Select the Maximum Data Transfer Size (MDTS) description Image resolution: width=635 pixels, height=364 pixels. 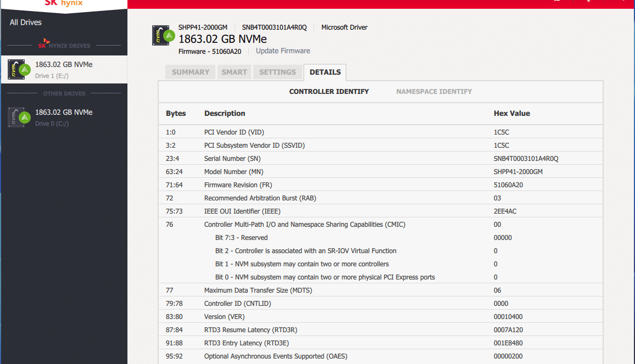pyautogui.click(x=258, y=290)
